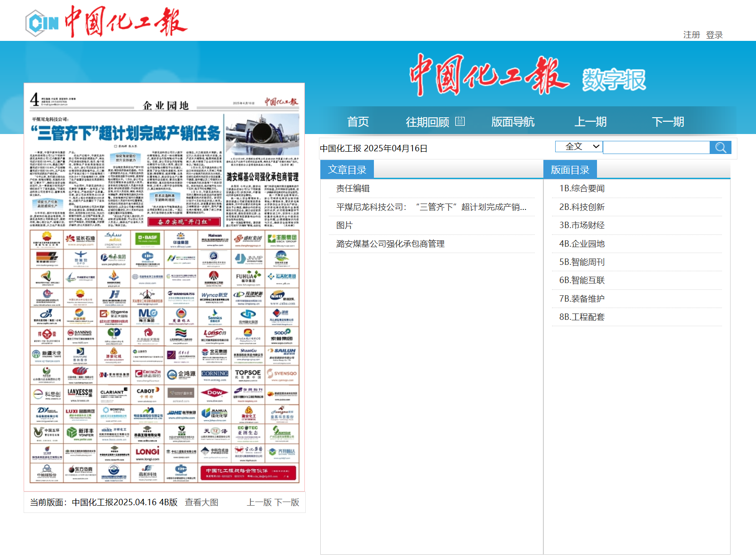Click 查看大图 to view large image
Viewport: 756px width, 557px height.
[x=201, y=502]
